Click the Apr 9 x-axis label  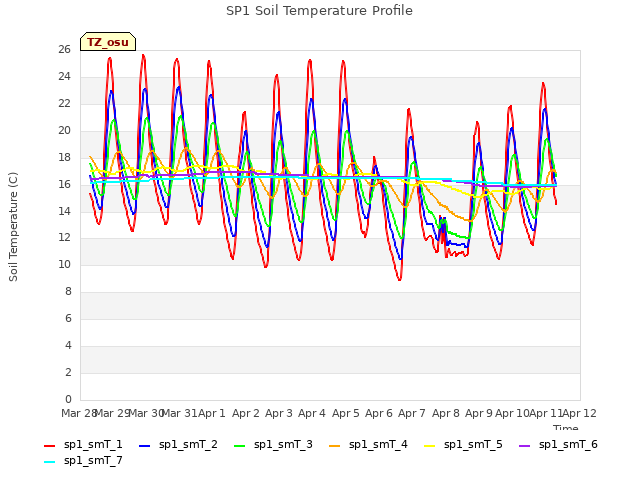coord(479,413)
